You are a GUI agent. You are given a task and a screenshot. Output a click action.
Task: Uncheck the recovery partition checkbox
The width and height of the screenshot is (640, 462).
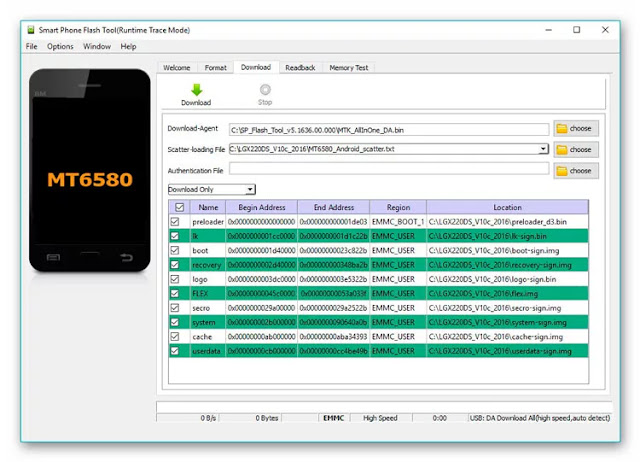click(x=175, y=265)
